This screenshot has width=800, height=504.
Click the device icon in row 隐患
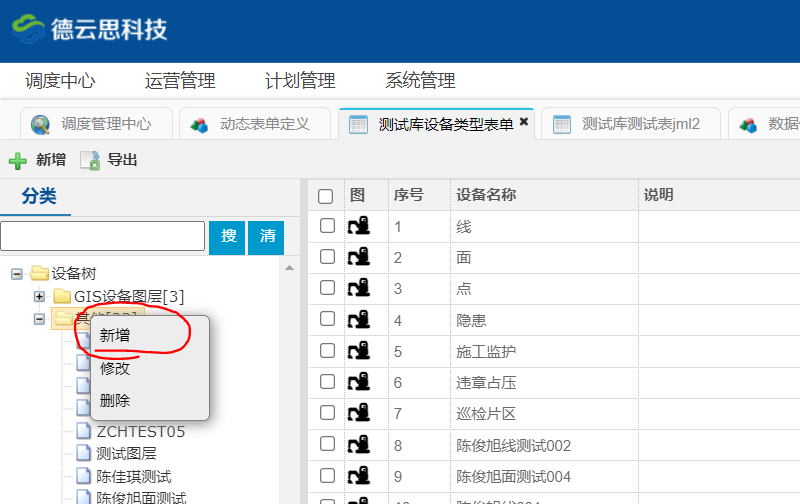click(x=358, y=320)
